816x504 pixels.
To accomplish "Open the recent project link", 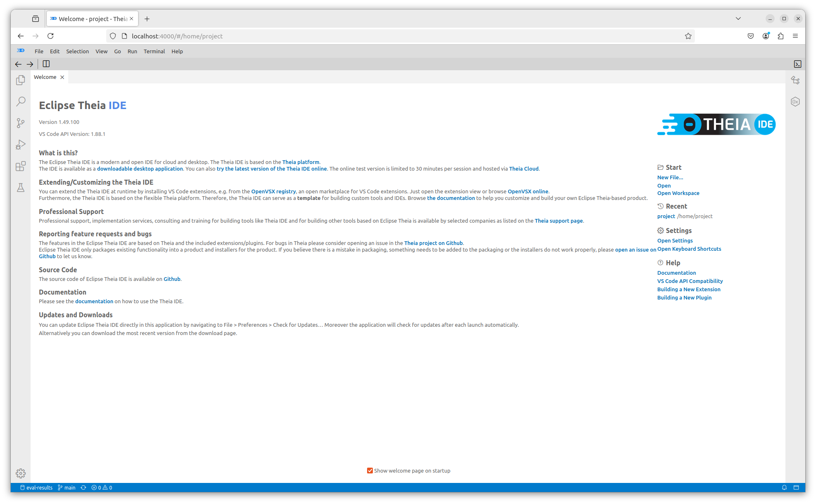I will 666,216.
